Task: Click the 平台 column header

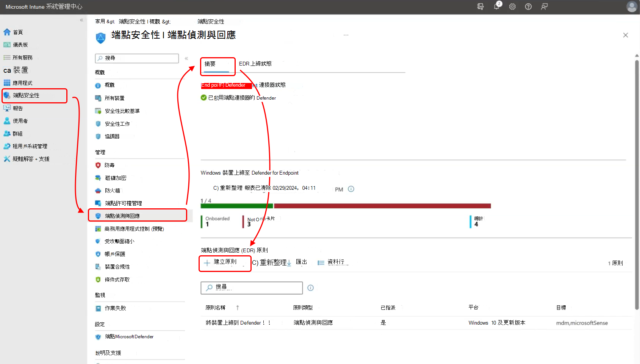Action: click(x=473, y=308)
